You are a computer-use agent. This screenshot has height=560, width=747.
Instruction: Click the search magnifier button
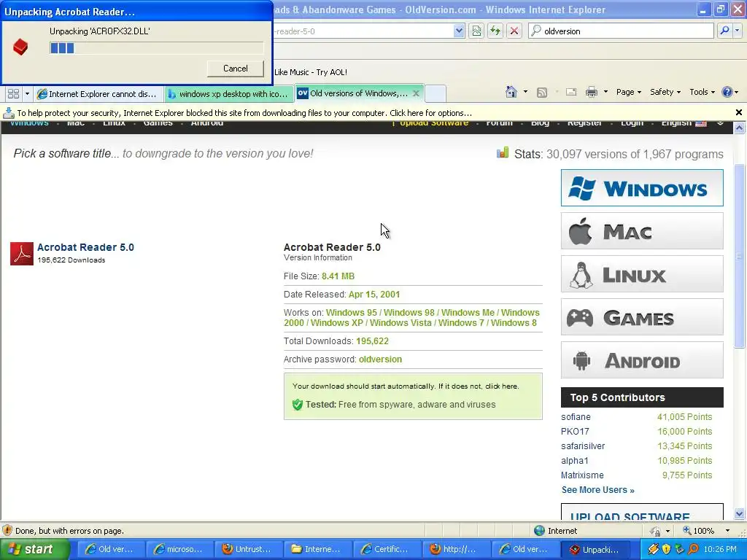[x=724, y=31]
